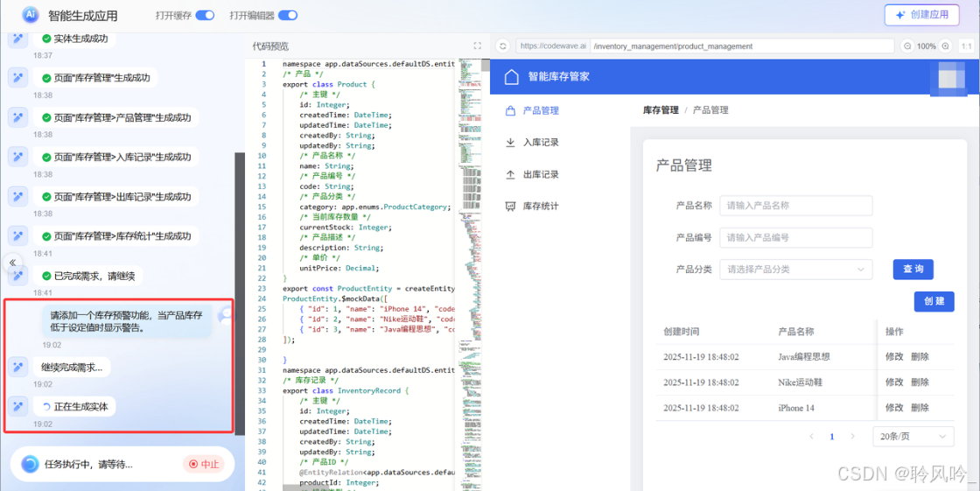The width and height of the screenshot is (980, 491).
Task: Collapse the chat panel with double-chevron
Action: pos(12,263)
